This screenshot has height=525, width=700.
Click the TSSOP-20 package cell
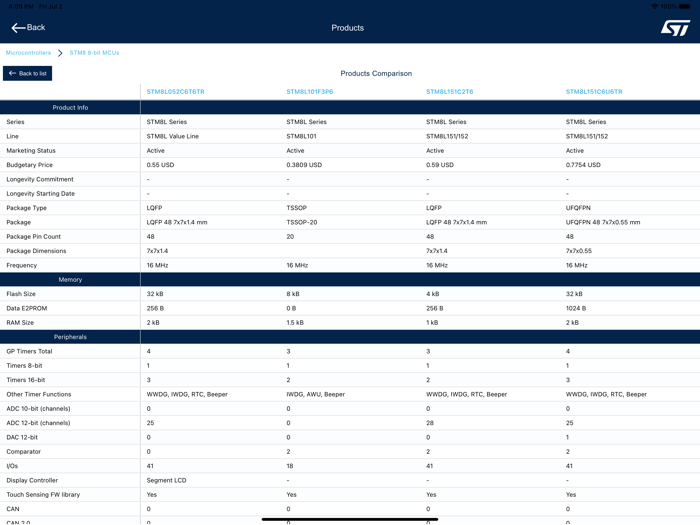(x=302, y=222)
